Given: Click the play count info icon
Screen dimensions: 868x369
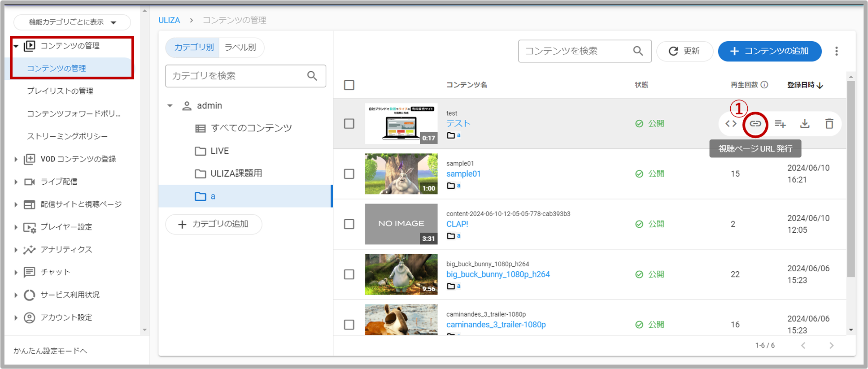Looking at the screenshot, I should [x=764, y=85].
